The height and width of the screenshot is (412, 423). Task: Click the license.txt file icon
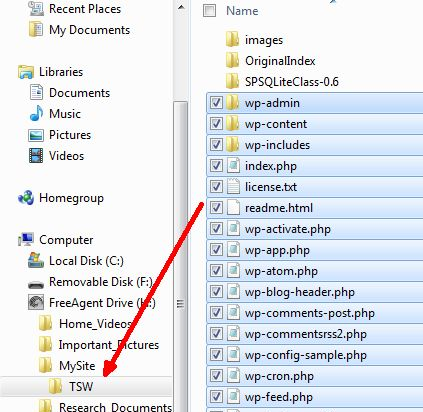click(x=233, y=187)
